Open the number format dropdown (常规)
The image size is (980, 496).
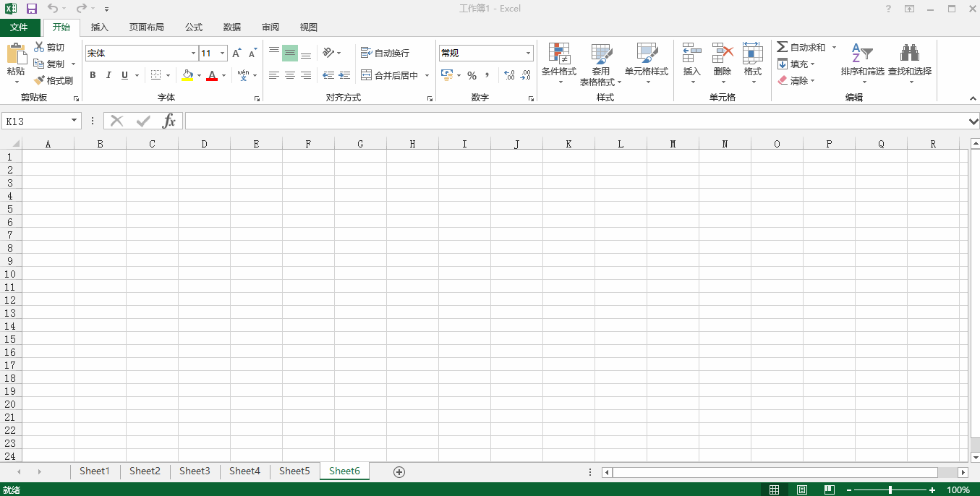pos(528,53)
